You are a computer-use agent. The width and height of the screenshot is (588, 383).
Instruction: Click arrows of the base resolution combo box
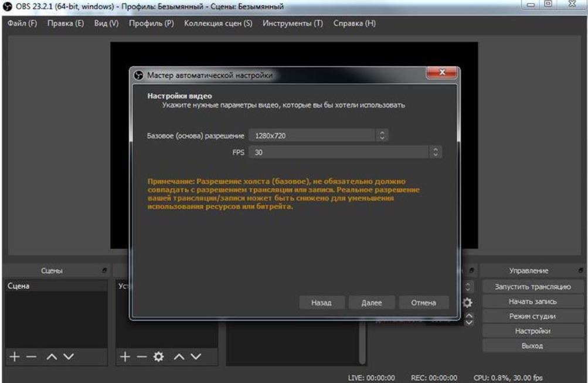[382, 135]
